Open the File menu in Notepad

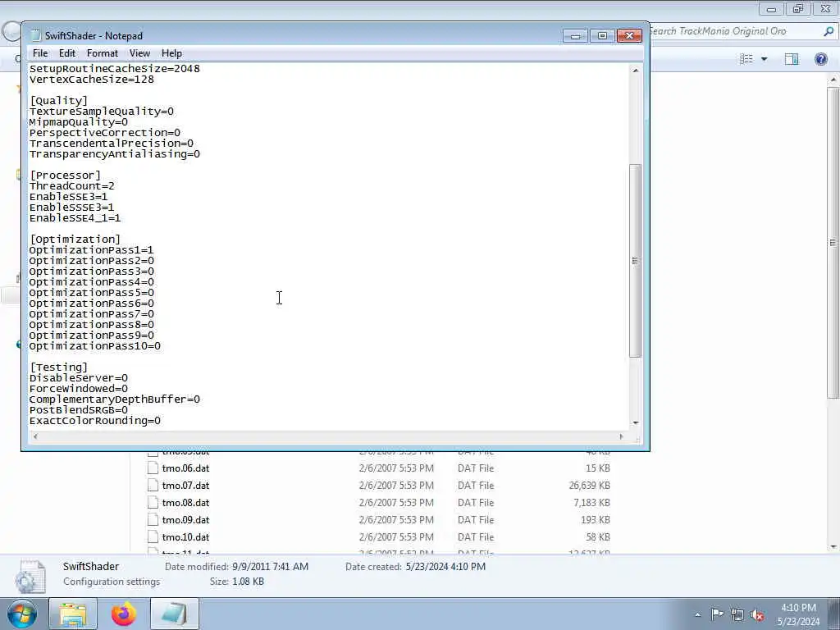40,53
